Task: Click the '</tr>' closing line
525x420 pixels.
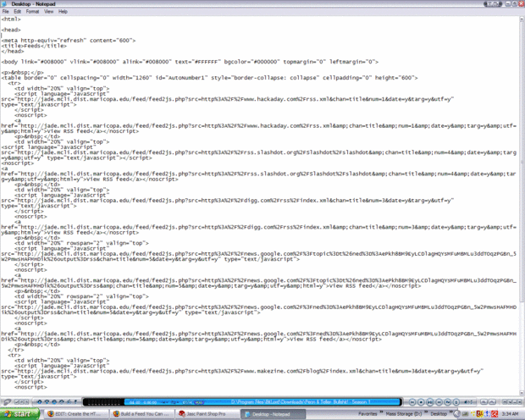Action: (x=16, y=350)
